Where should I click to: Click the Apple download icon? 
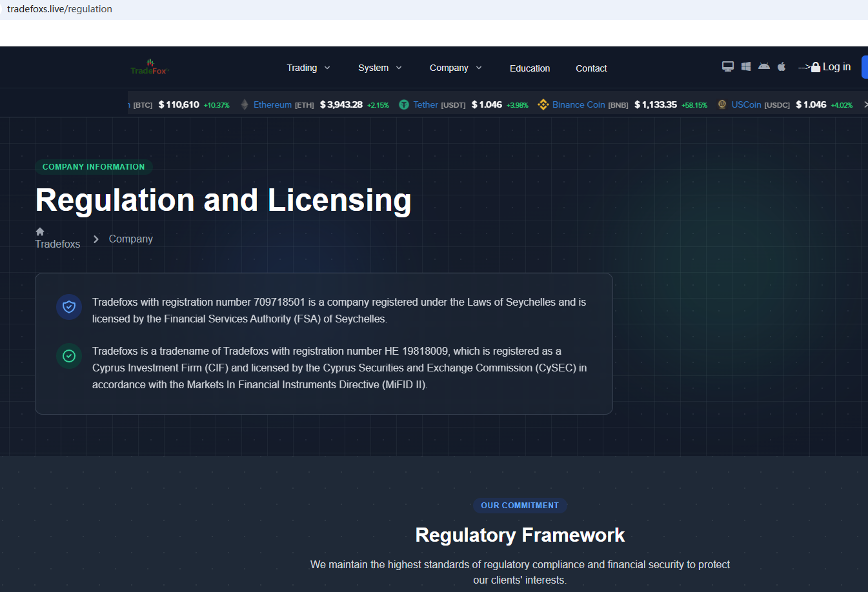pyautogui.click(x=782, y=66)
